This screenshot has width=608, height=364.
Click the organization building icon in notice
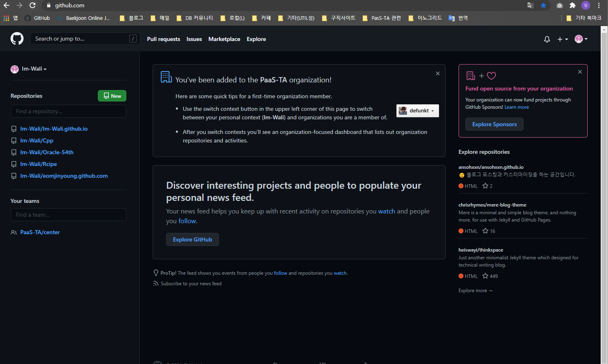pos(166,77)
